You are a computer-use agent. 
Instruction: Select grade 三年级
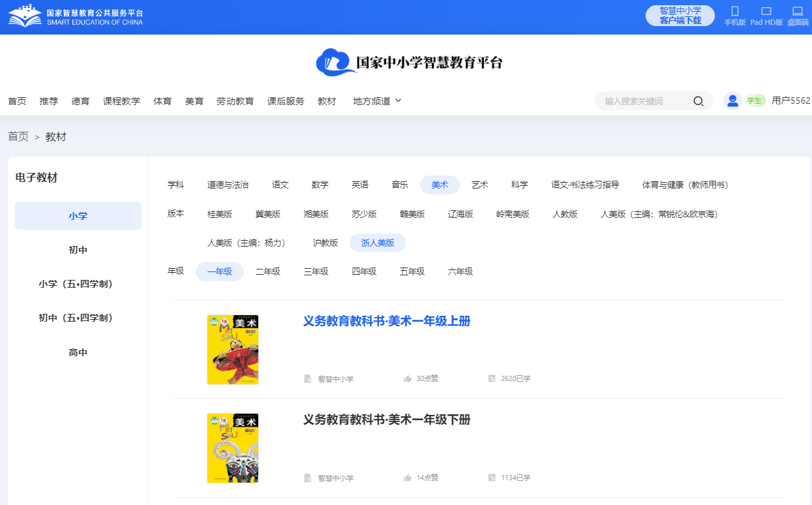pyautogui.click(x=316, y=271)
